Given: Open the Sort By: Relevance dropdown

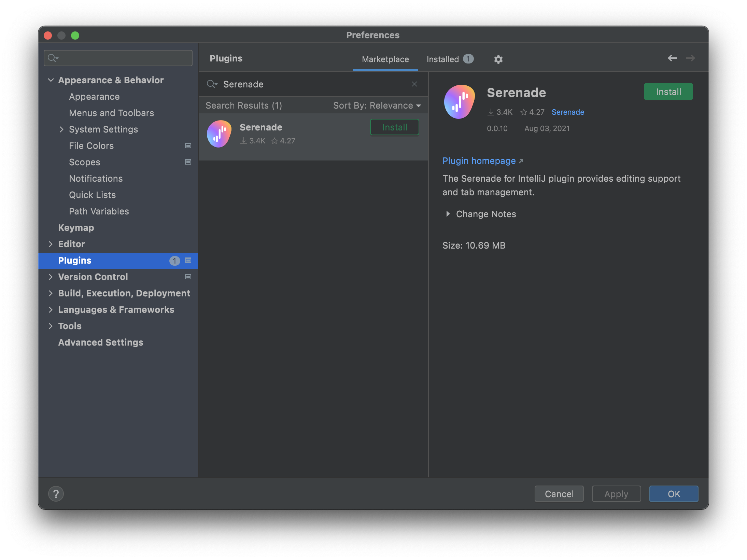Looking at the screenshot, I should point(377,106).
